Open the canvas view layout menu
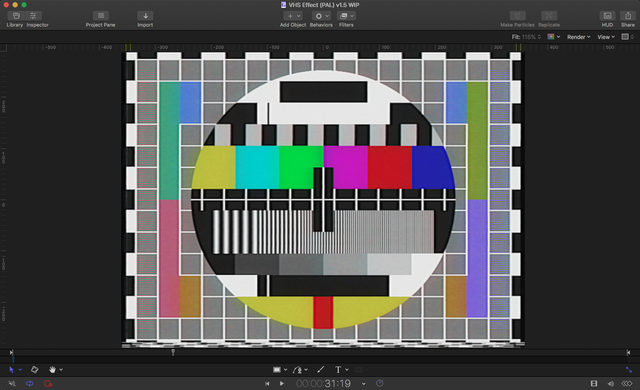The width and height of the screenshot is (640, 390). coord(627,37)
